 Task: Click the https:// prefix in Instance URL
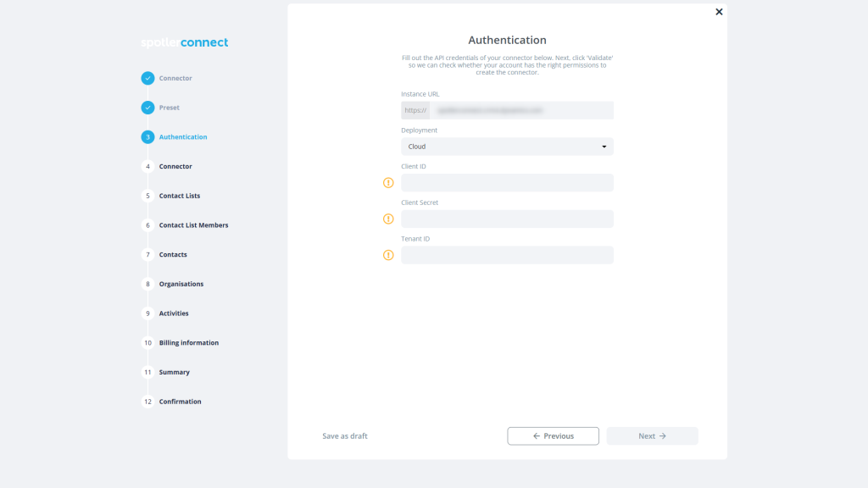pyautogui.click(x=415, y=110)
